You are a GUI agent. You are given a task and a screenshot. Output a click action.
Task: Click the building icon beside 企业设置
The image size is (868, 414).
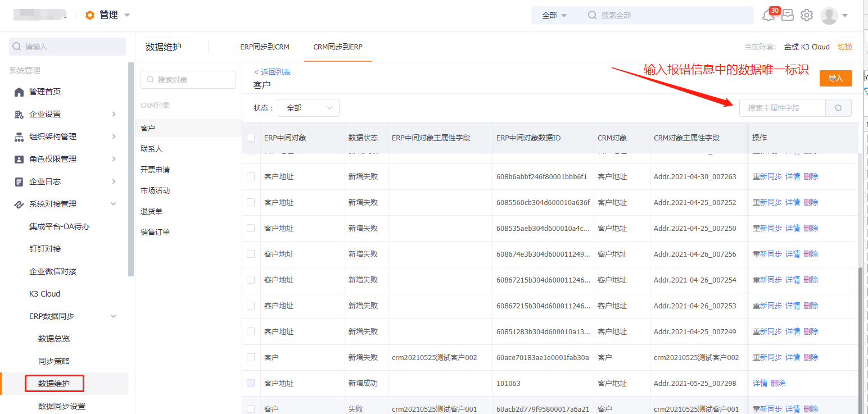point(19,114)
